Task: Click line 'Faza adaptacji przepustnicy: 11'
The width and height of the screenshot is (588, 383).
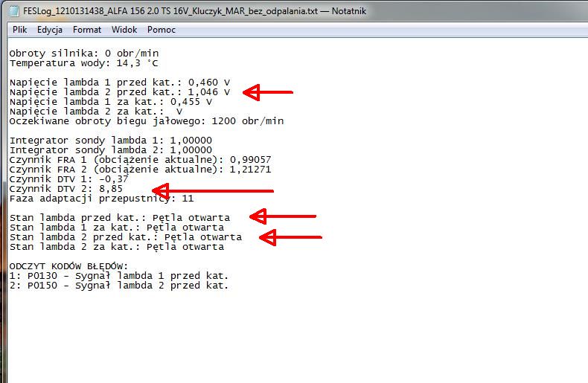Action: [x=102, y=199]
